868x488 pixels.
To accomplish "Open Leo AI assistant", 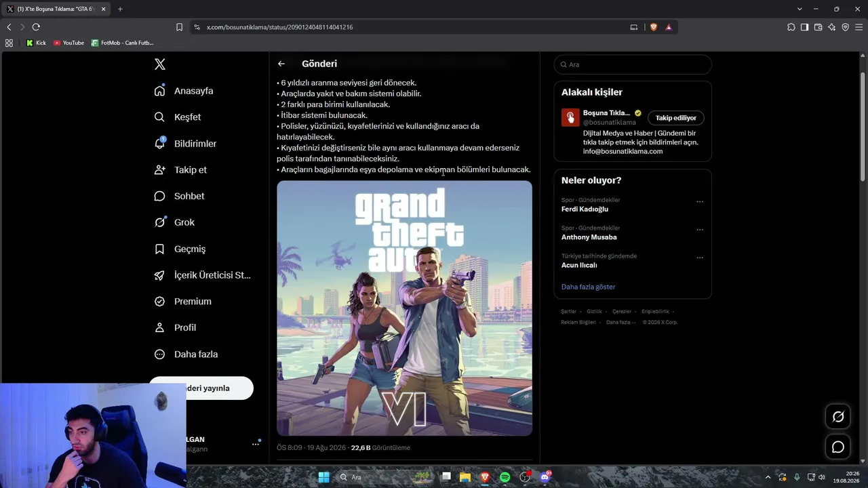I will pyautogui.click(x=832, y=27).
